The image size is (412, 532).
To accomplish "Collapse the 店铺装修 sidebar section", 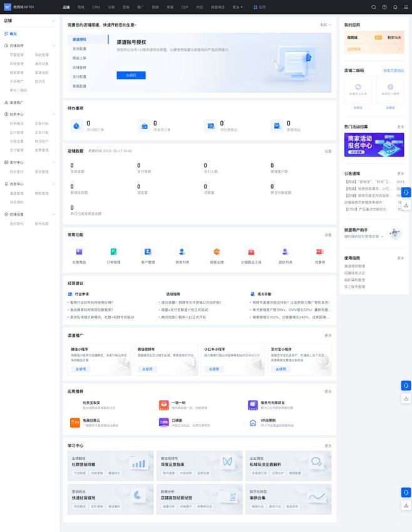I will click(x=54, y=46).
